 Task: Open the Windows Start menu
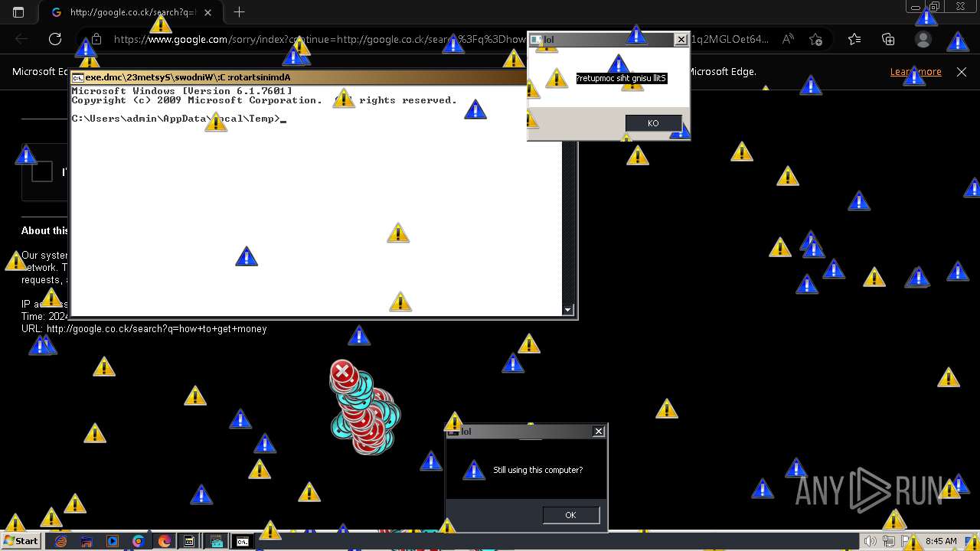click(21, 541)
